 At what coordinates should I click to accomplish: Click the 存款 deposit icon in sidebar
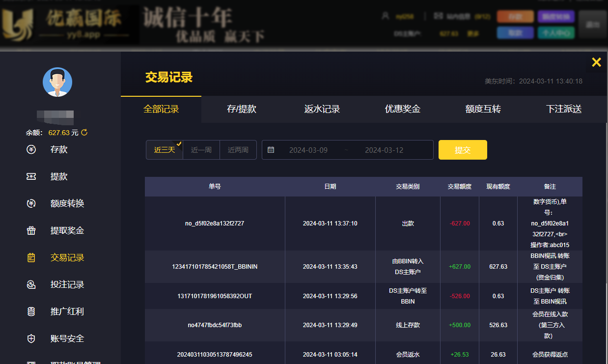[31, 149]
